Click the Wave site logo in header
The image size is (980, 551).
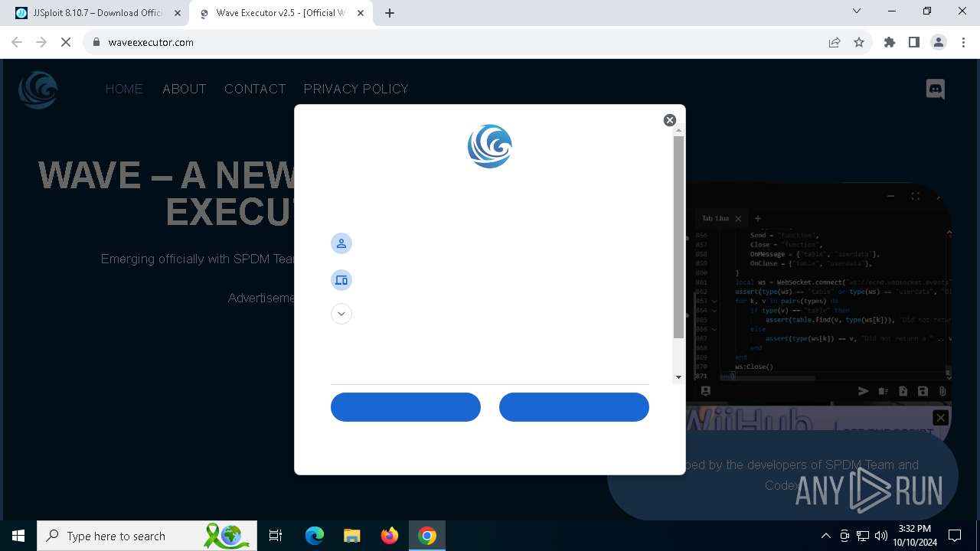click(x=38, y=90)
